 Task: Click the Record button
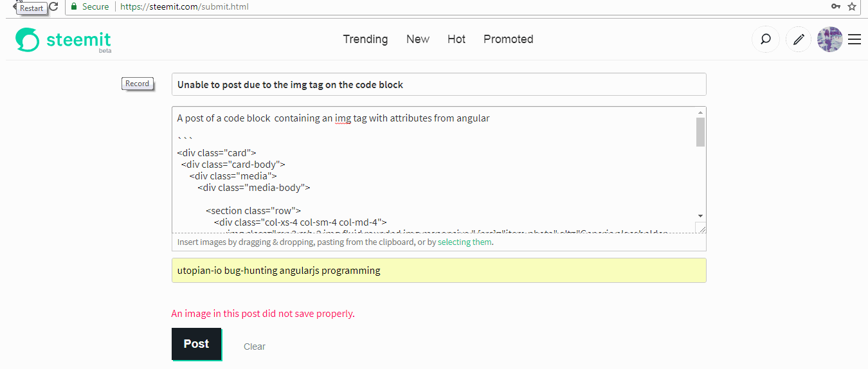[137, 84]
